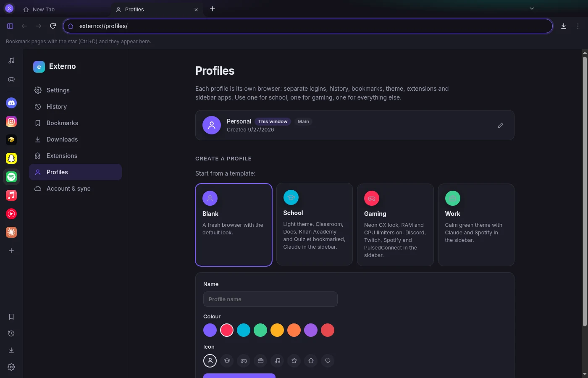The image size is (588, 378).
Task: Open Profiles in the Externo menu
Action: point(75,172)
